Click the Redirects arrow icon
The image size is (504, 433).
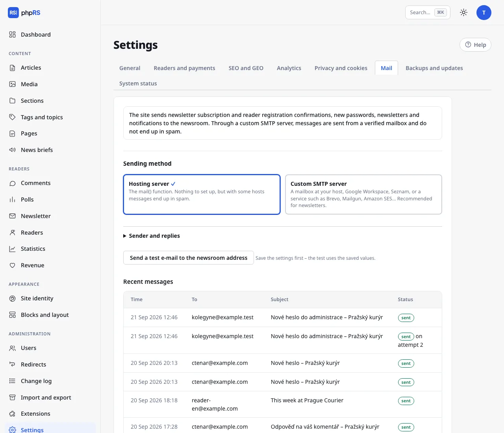[x=13, y=365]
